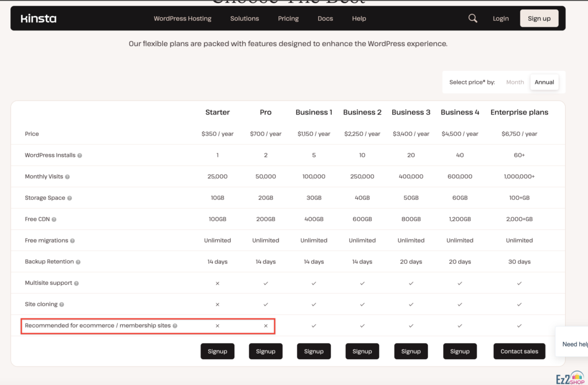Screen dimensions: 588x385
Task: Click help icon beside Backup Retention
Action: pos(78,262)
